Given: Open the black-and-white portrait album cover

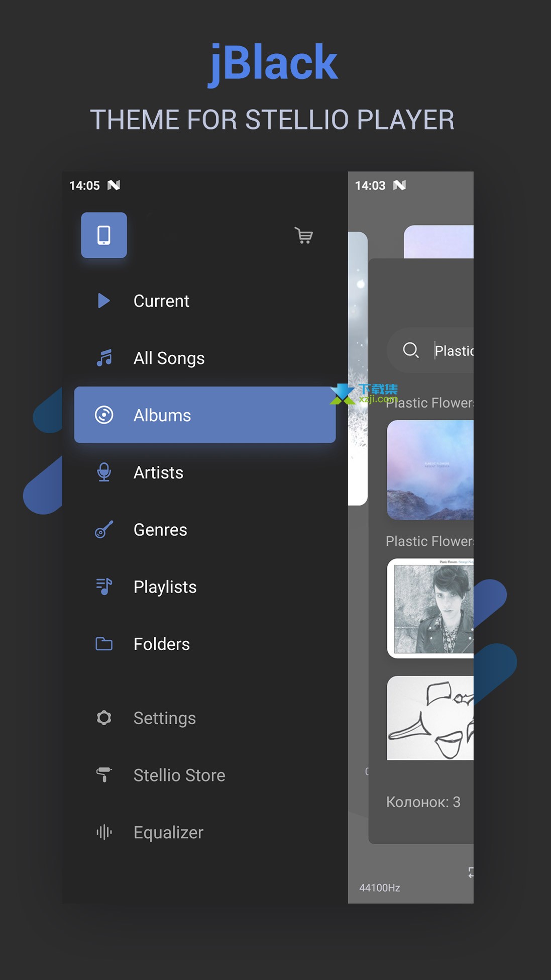Looking at the screenshot, I should (x=430, y=608).
